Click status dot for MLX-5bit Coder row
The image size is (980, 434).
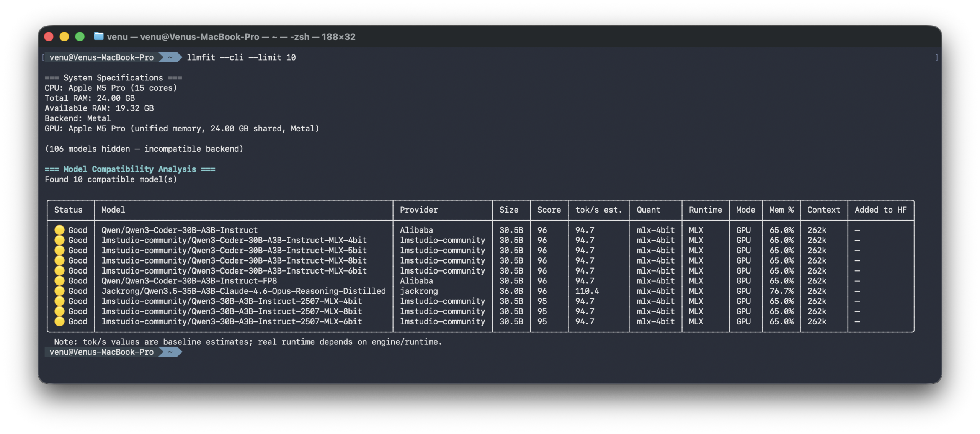coord(59,251)
